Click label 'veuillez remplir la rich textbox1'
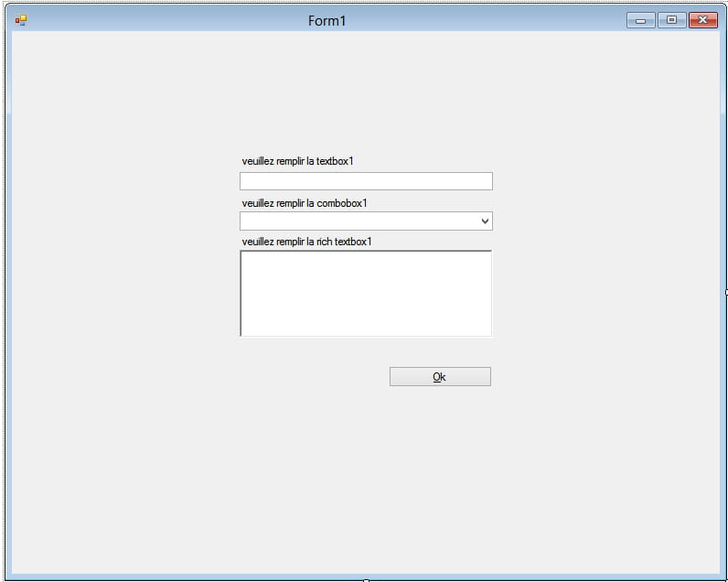 point(307,242)
